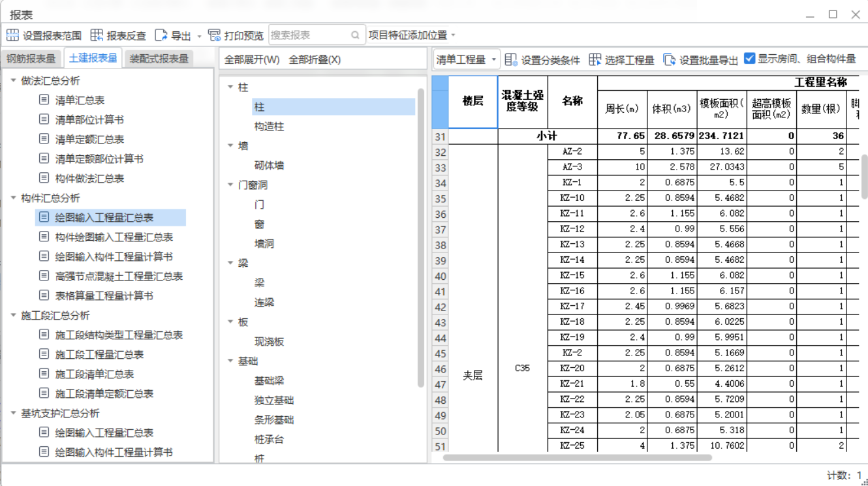The height and width of the screenshot is (486, 868).
Task: Collapse the 施工段汇总分析 tree group
Action: click(13, 315)
